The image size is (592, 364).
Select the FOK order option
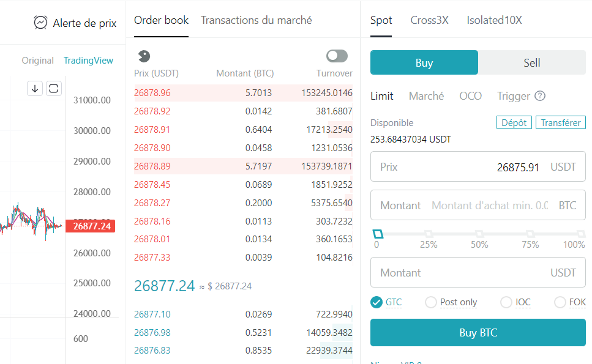[x=560, y=302]
